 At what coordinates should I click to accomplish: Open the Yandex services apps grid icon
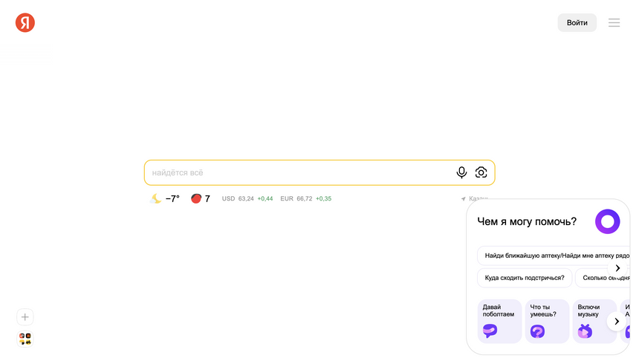click(x=25, y=339)
